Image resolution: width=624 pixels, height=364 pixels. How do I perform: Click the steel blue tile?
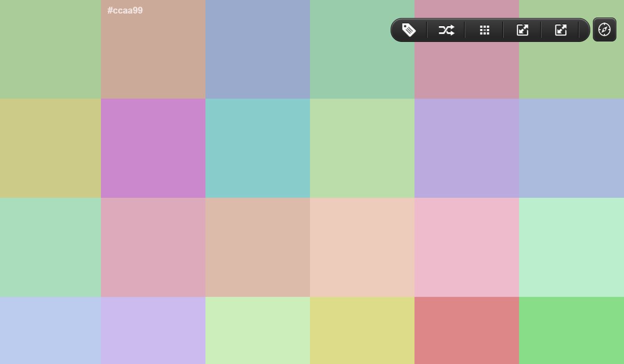point(258,49)
